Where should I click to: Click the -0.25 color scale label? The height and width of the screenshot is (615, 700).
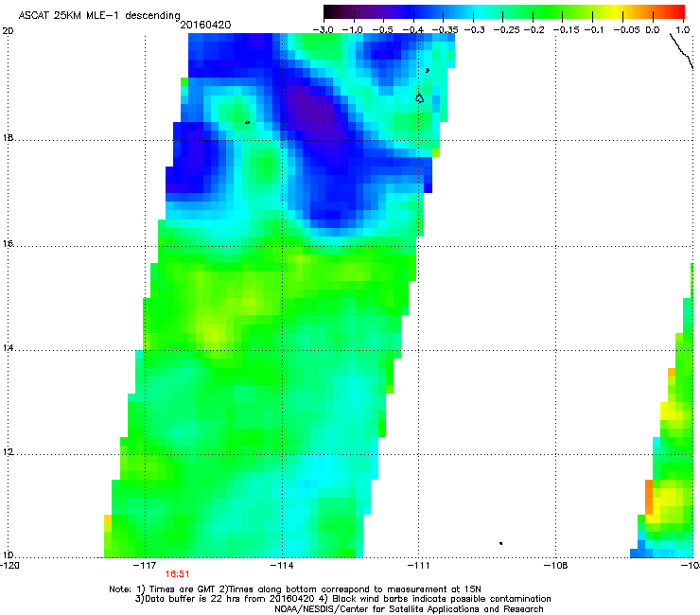click(506, 30)
